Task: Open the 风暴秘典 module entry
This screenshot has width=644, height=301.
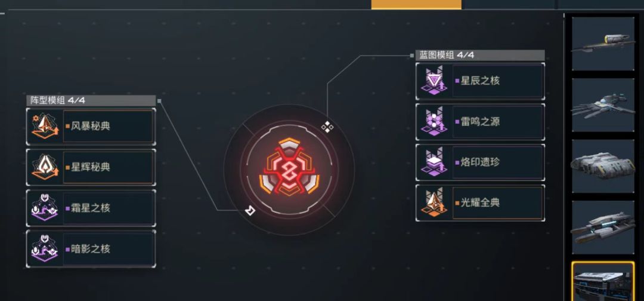Action: coord(91,126)
